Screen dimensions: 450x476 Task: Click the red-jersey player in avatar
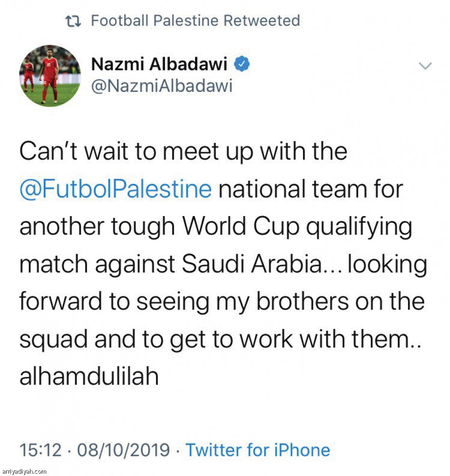[x=49, y=76]
